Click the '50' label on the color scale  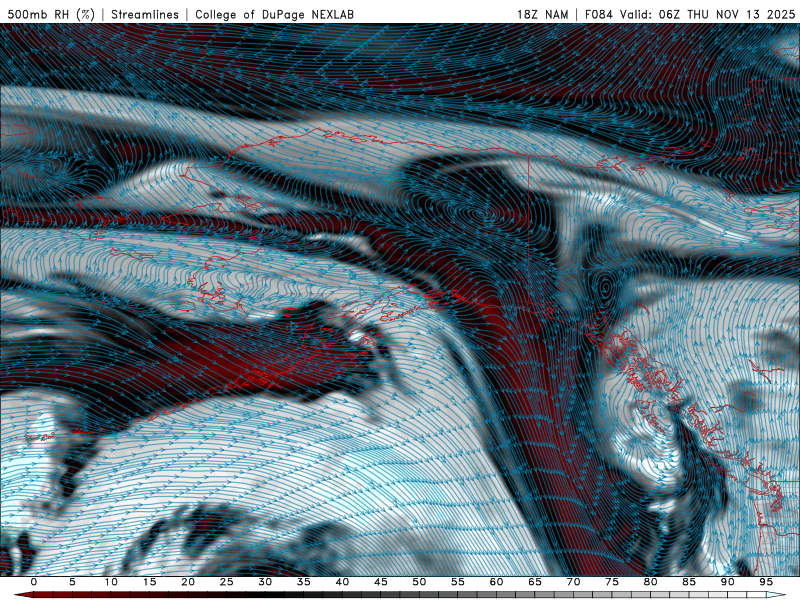click(419, 582)
